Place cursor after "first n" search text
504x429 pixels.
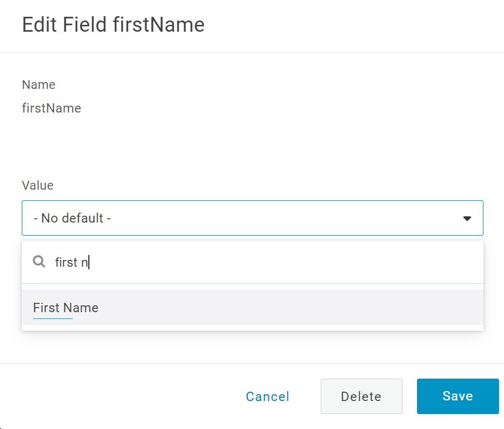tap(89, 262)
